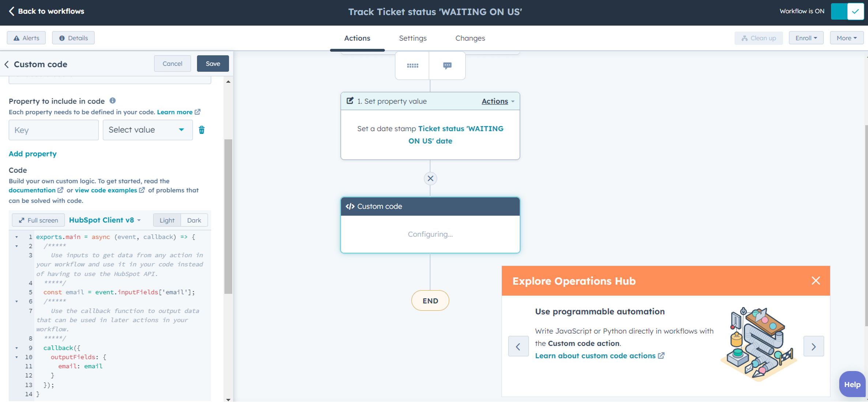Open code editor in Full screen
The image size is (868, 402).
(x=38, y=220)
